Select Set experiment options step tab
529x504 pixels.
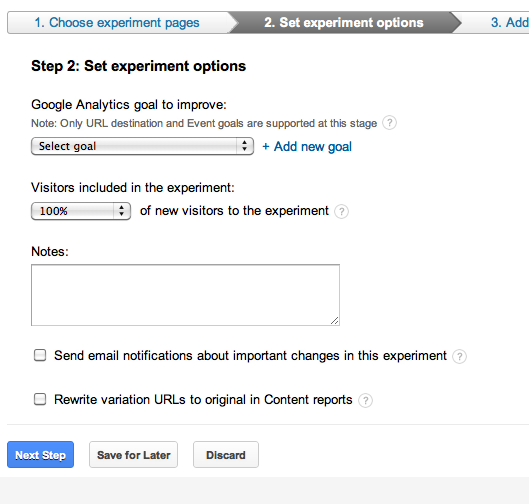[343, 23]
